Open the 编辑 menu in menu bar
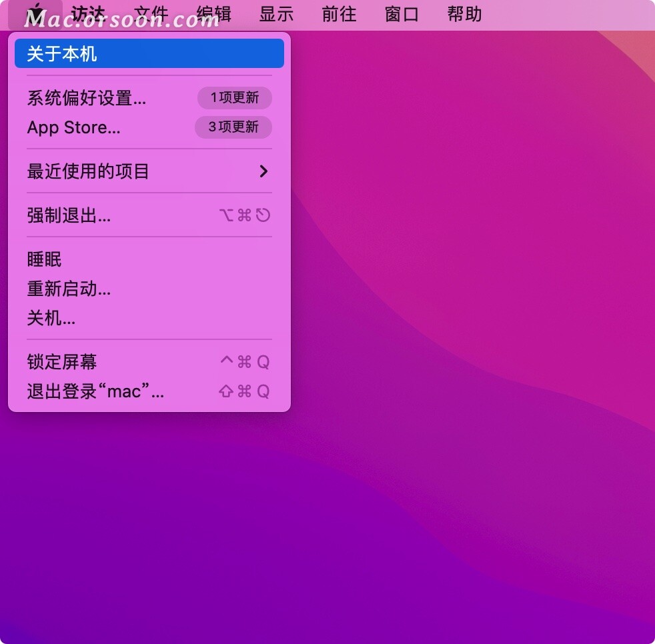655x644 pixels. click(x=214, y=14)
